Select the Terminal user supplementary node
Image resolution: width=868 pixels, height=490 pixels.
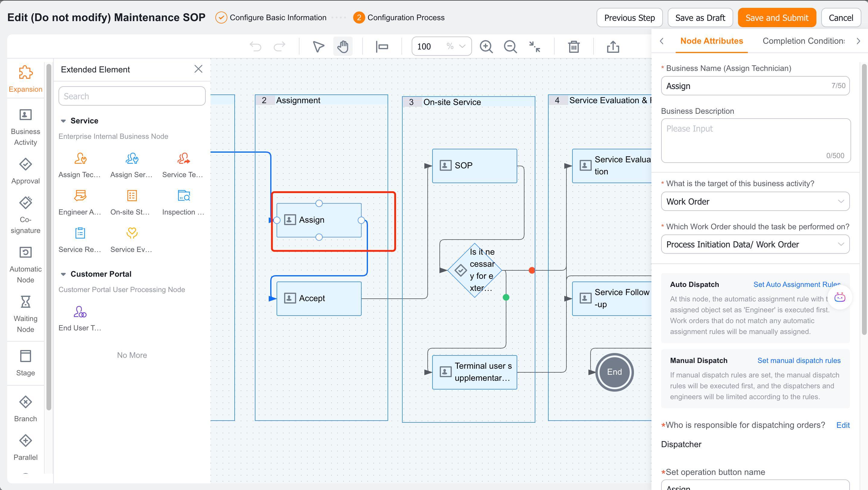(474, 372)
